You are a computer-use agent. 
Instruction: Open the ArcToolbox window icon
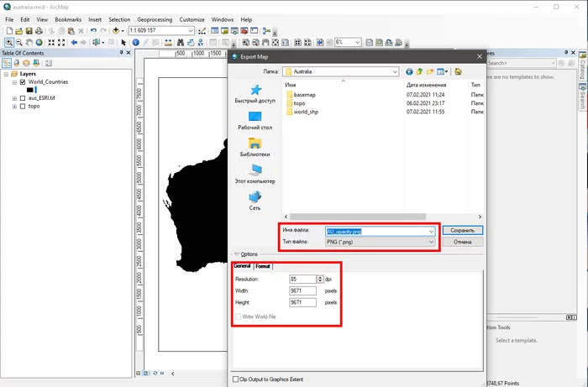[244, 31]
